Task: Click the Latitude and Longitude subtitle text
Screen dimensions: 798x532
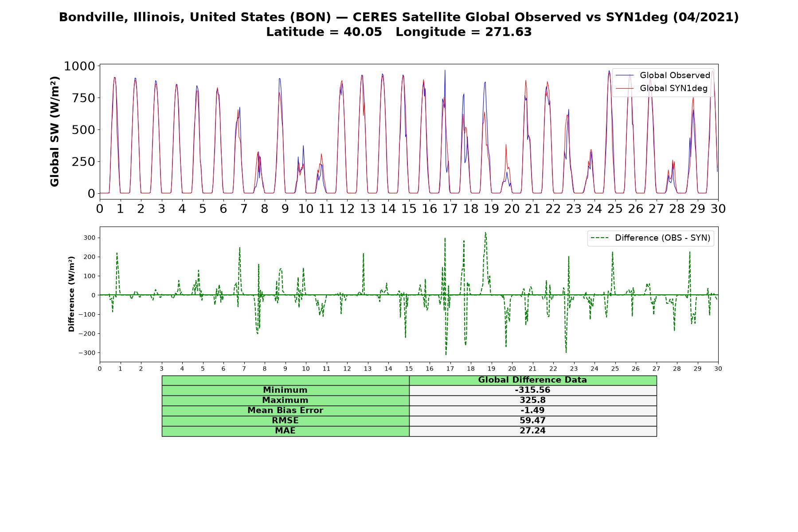Action: coord(399,32)
